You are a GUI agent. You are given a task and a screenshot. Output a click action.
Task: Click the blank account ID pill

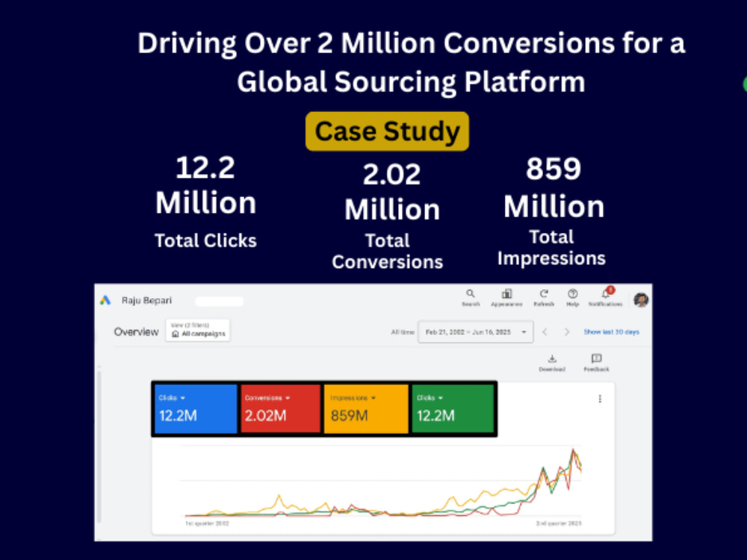point(219,301)
